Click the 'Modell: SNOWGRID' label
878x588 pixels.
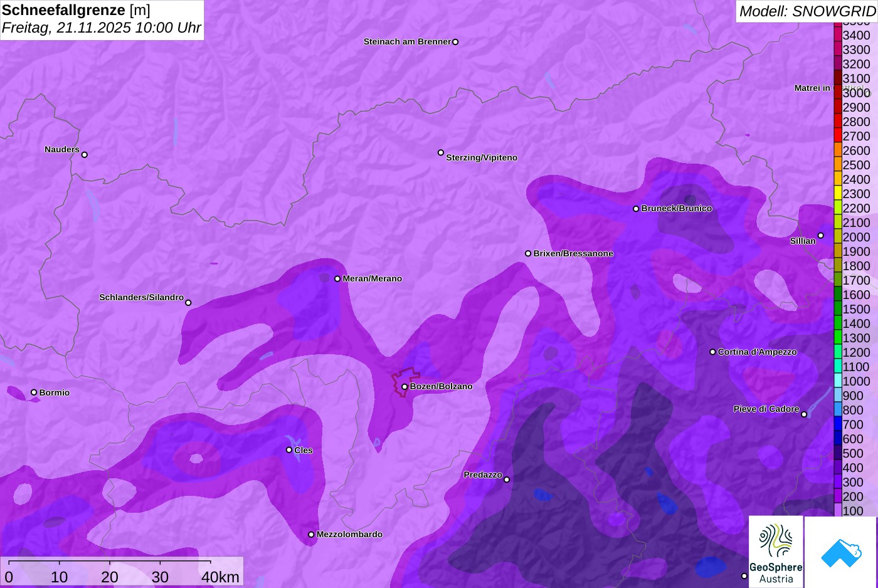coord(807,11)
